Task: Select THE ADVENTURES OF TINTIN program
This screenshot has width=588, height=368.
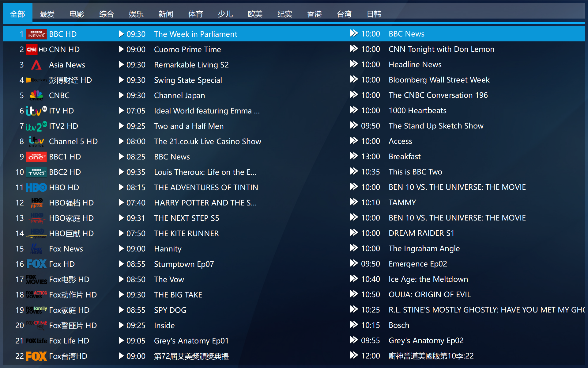Action: coord(206,187)
